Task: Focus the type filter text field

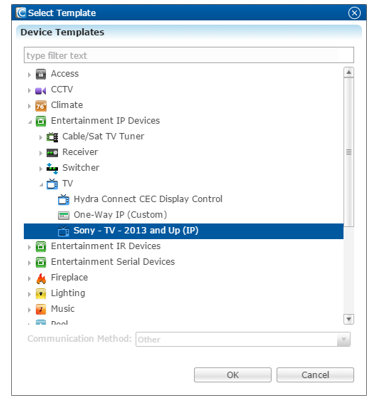Action: 189,55
